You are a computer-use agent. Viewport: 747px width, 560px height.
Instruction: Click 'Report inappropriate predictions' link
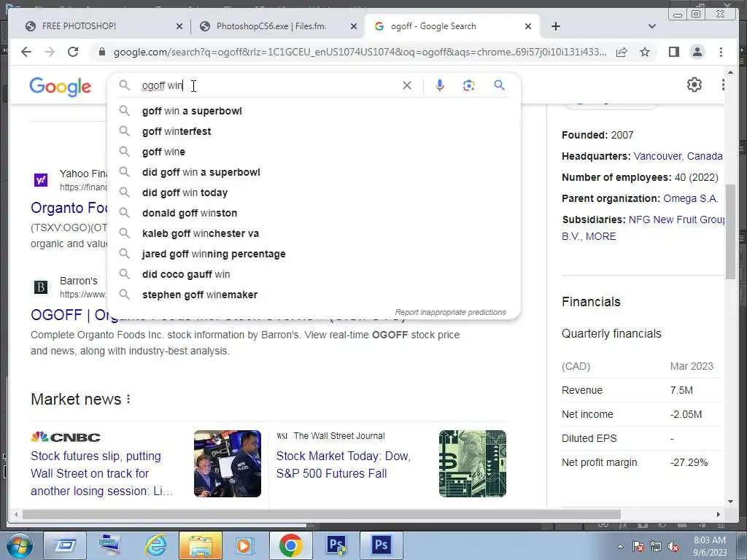[x=450, y=312]
